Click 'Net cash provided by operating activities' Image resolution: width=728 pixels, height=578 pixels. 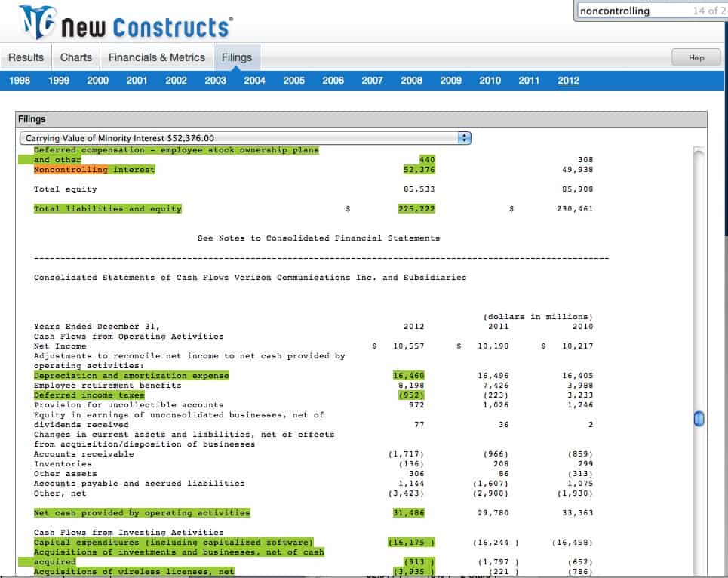point(142,513)
